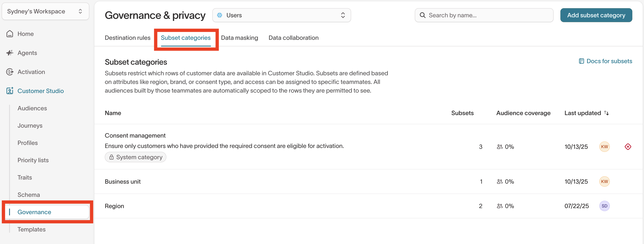
Task: Click the red error icon on Consent management
Action: pos(628,147)
